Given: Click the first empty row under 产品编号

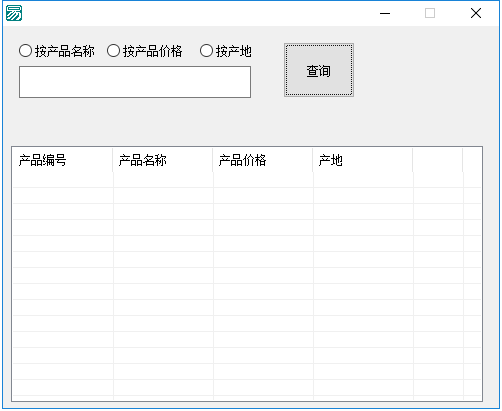Looking at the screenshot, I should point(63,180).
